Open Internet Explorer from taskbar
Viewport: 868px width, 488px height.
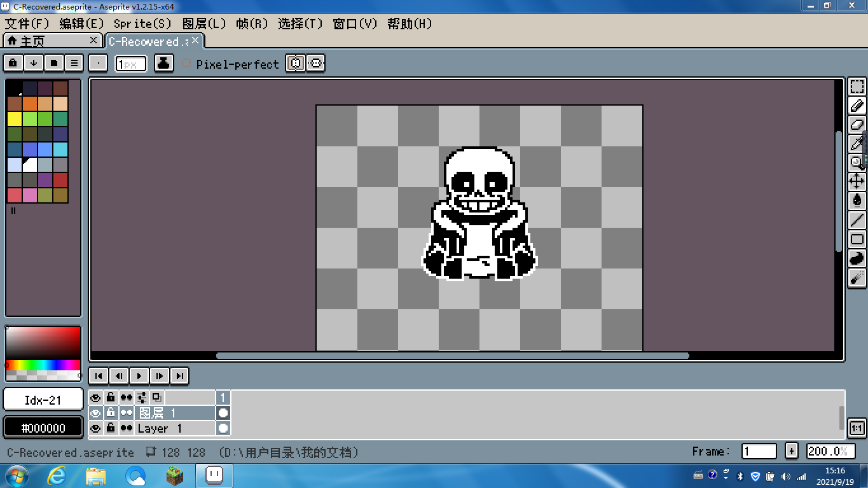(x=57, y=475)
